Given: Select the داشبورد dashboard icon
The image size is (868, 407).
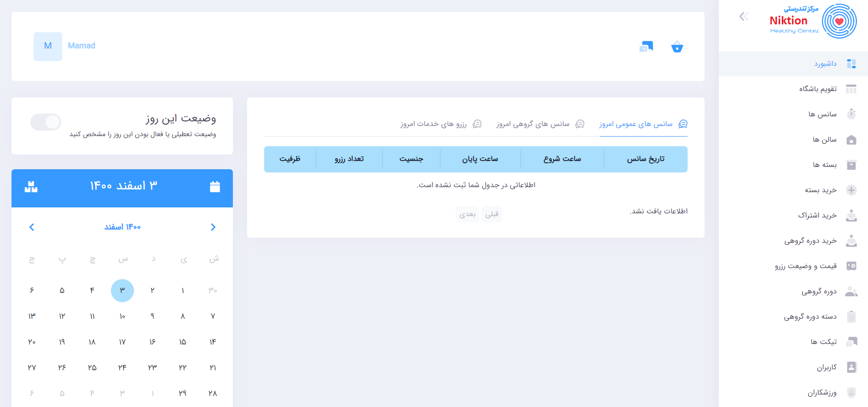Looking at the screenshot, I should pos(851,63).
